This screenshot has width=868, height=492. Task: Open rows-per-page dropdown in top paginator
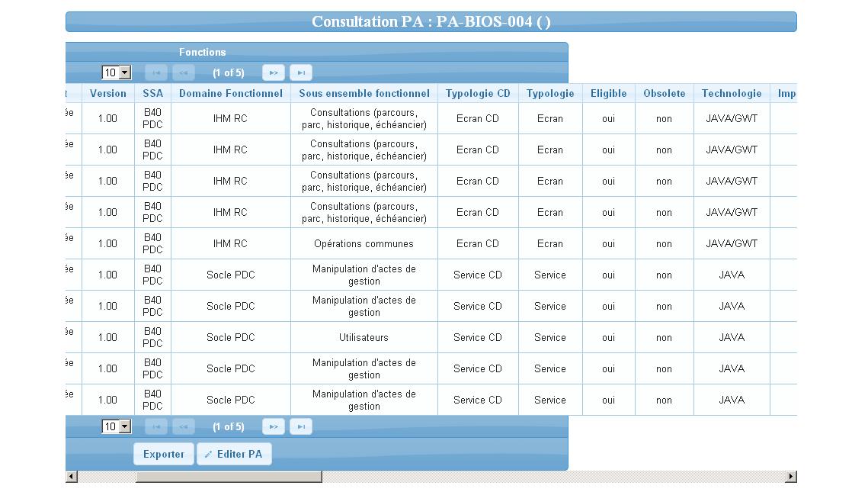117,72
